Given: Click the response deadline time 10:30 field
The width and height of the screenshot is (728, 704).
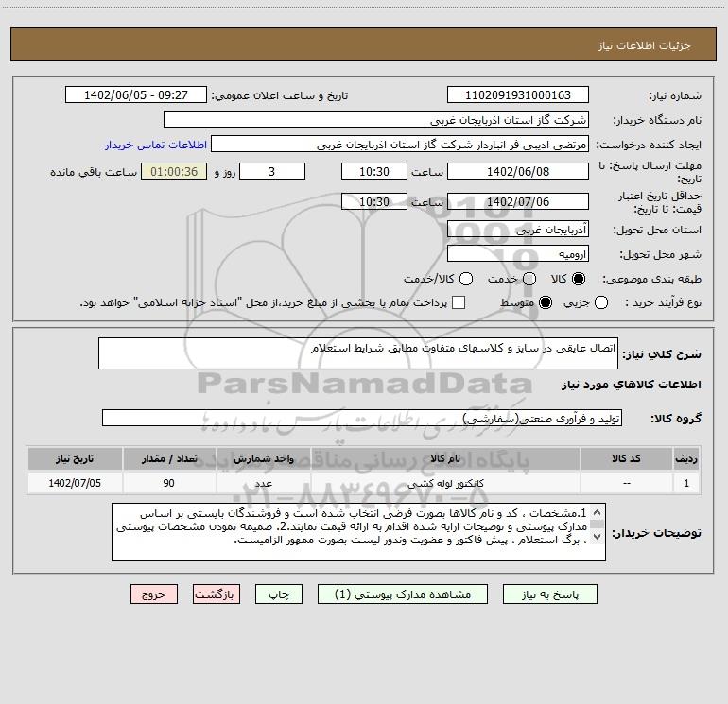Looking at the screenshot, I should click(374, 171).
